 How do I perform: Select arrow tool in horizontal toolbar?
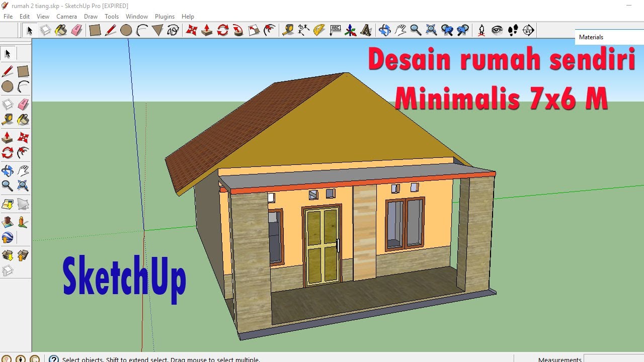tap(30, 30)
